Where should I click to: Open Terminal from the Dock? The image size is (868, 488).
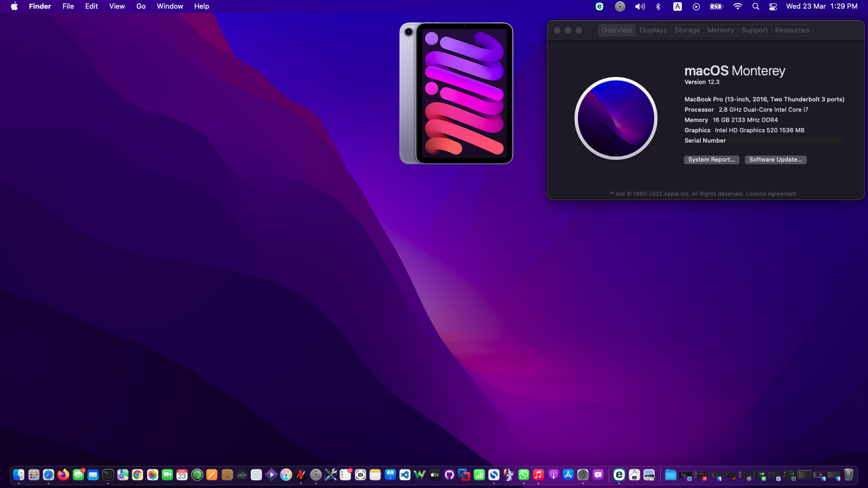[x=108, y=475]
